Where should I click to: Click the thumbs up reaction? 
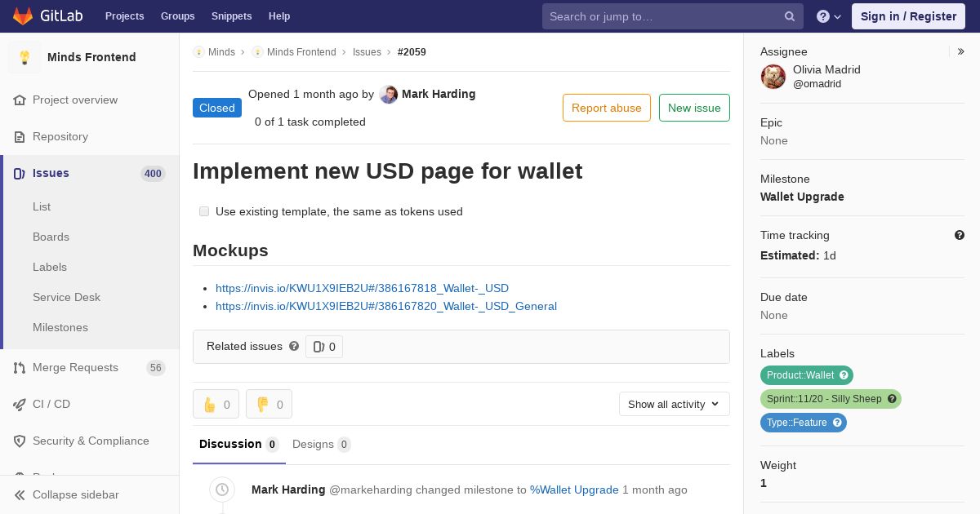(216, 404)
